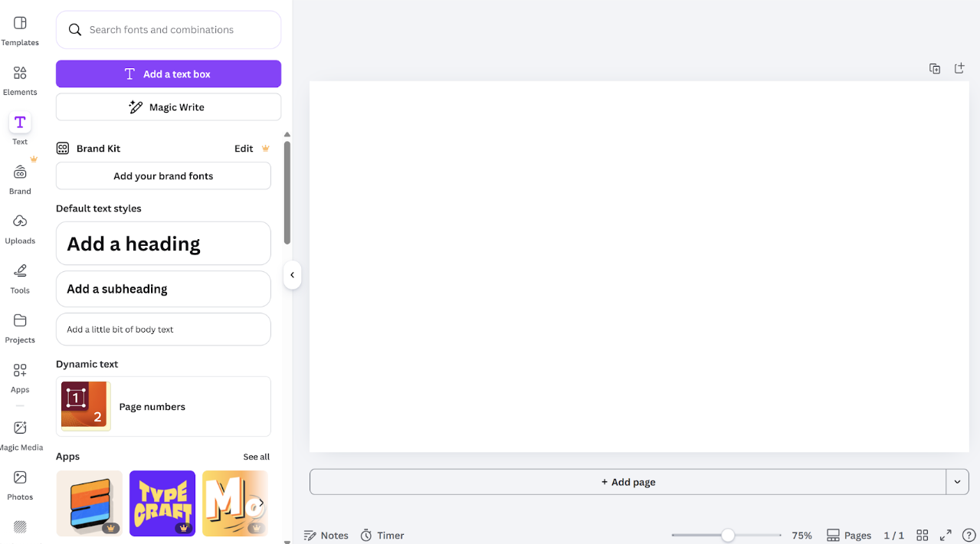Toggle the Notes panel

click(x=326, y=535)
